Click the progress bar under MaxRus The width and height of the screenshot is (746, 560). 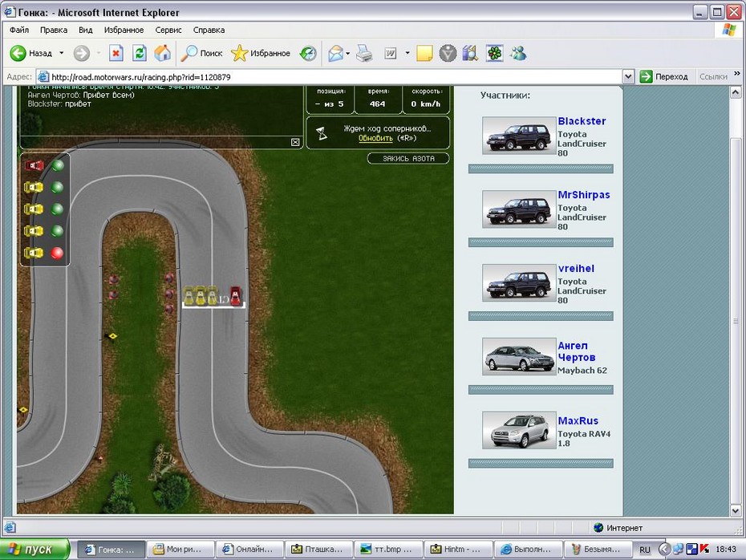pos(541,464)
